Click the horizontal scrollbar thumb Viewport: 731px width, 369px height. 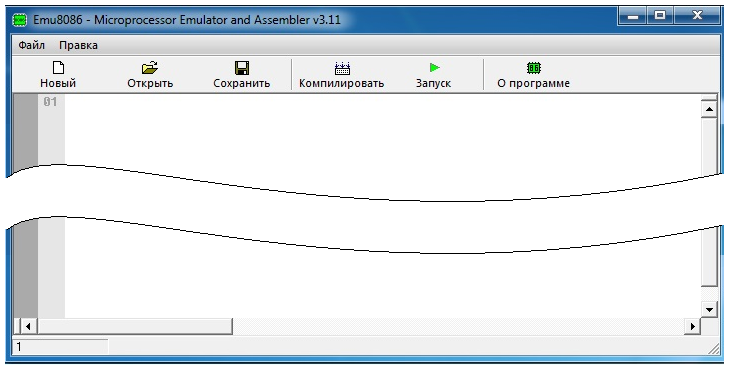[134, 326]
